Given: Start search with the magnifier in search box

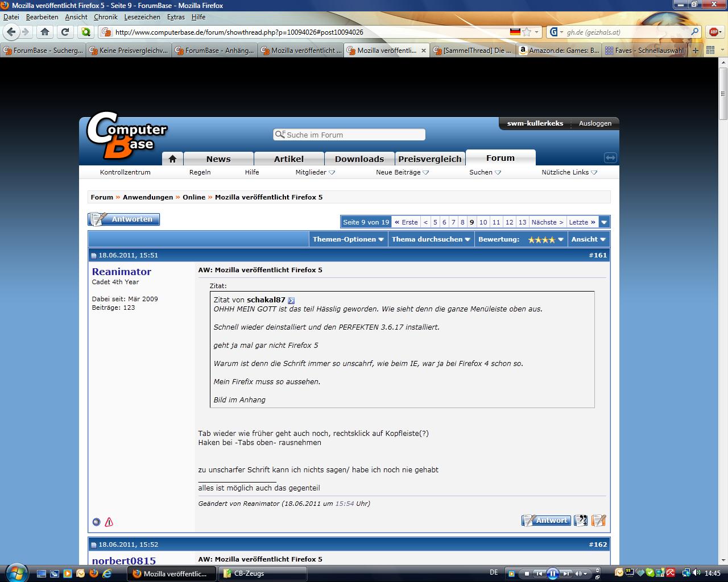Looking at the screenshot, I should 694,32.
